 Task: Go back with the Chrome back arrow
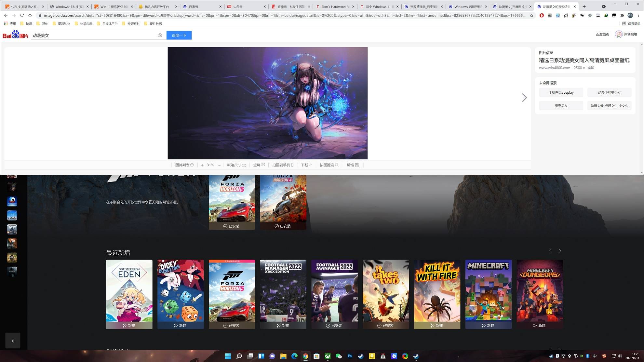(x=6, y=15)
